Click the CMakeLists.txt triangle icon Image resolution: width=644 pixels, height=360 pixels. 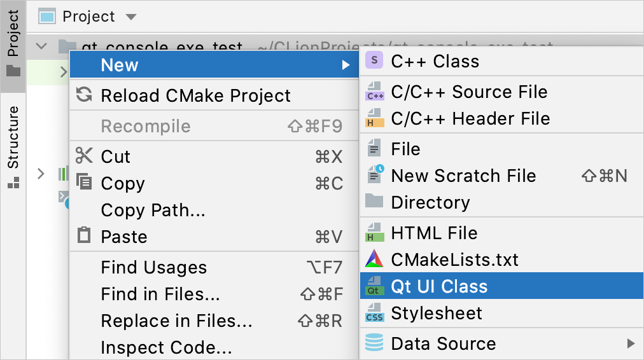[x=375, y=260]
